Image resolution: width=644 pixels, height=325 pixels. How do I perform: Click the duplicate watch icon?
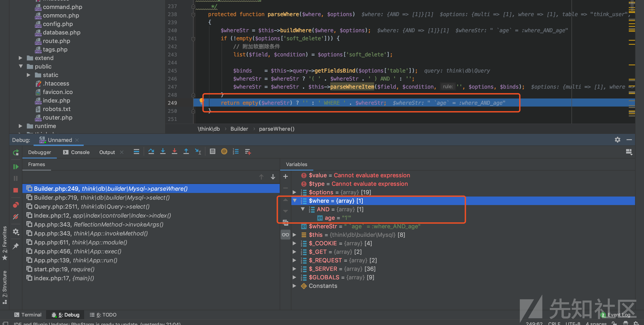click(286, 222)
